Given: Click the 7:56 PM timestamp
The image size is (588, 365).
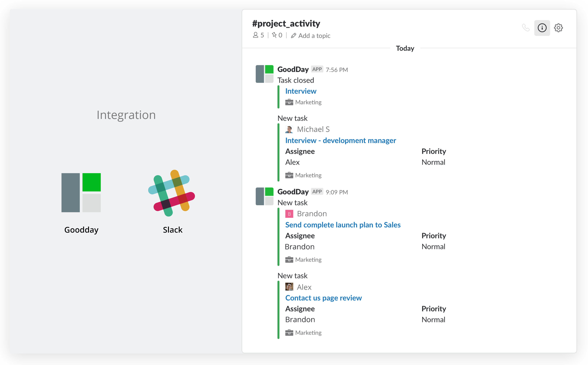Looking at the screenshot, I should tap(337, 70).
